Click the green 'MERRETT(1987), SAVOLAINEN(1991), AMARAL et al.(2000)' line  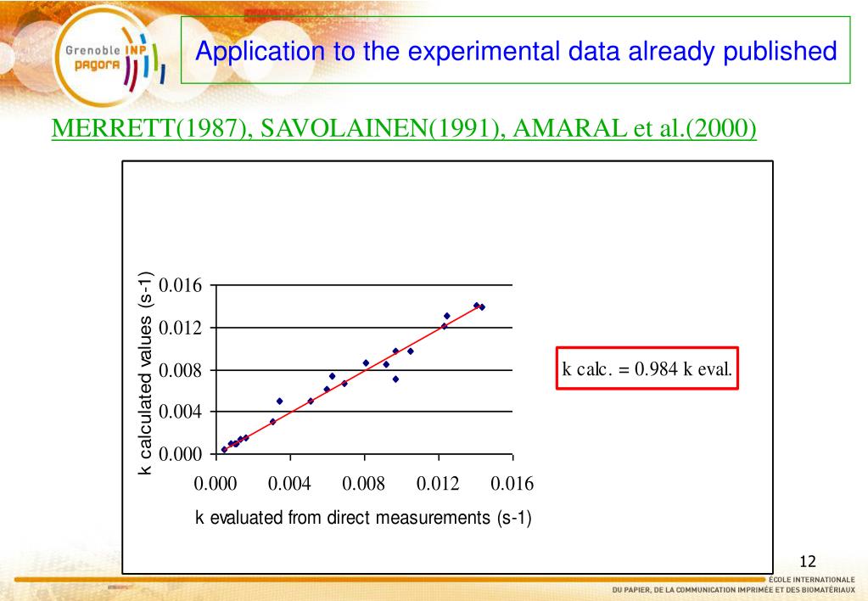tap(404, 128)
